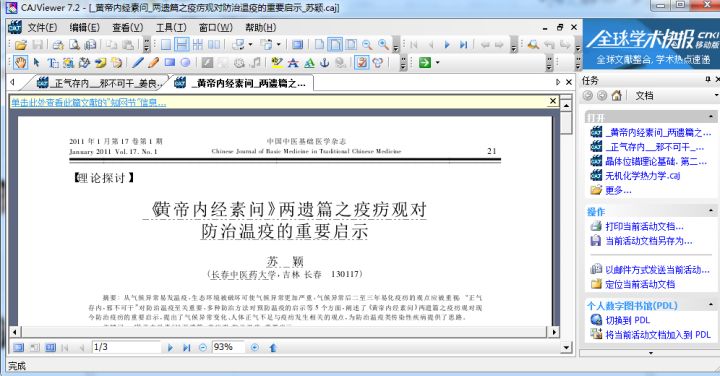Viewport: 720px width, 376px height.
Task: Click bottom bar plus zoom-in button
Action: pyautogui.click(x=255, y=348)
